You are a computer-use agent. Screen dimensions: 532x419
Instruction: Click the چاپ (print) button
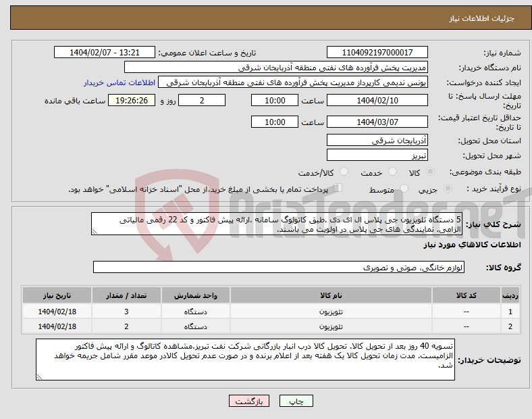pyautogui.click(x=296, y=401)
